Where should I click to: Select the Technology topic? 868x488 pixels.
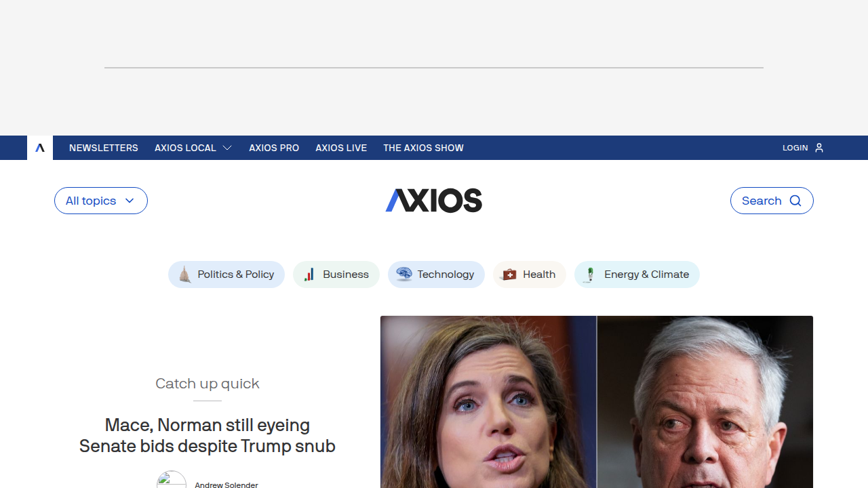(436, 274)
